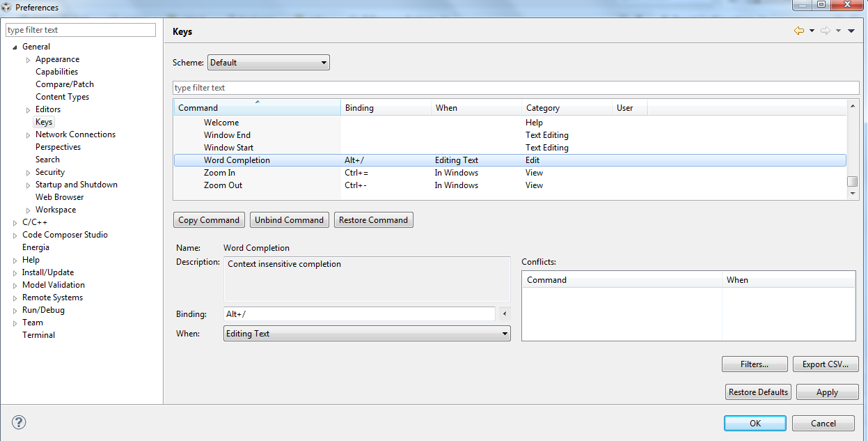Click the Unbind Command button
The width and height of the screenshot is (868, 441).
tap(289, 220)
